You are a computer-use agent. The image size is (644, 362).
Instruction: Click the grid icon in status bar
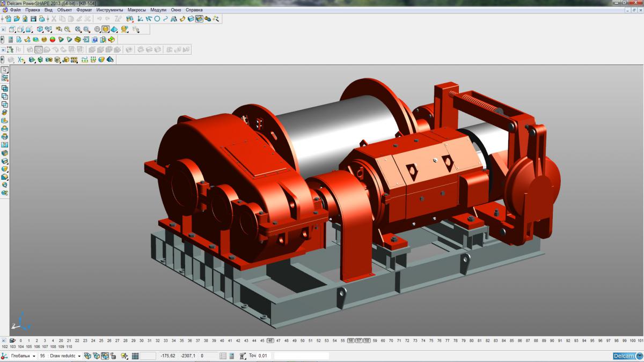135,356
